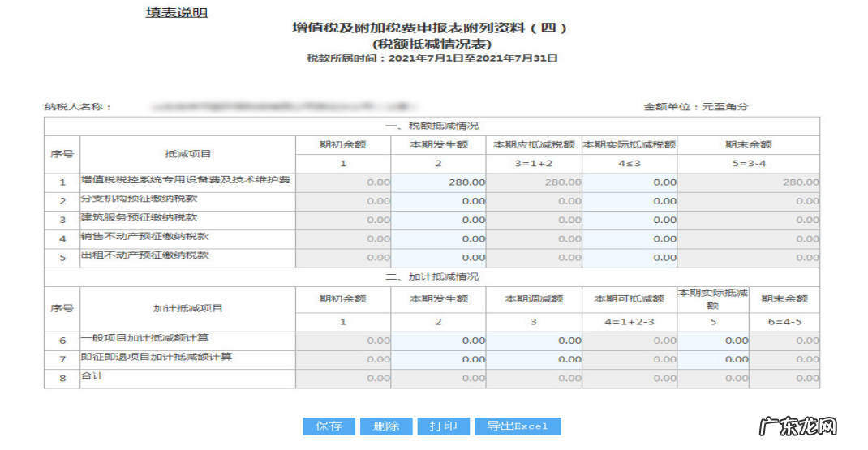Click 期末余额 value in 合计 row
Screen dimensions: 868x450
click(x=808, y=379)
